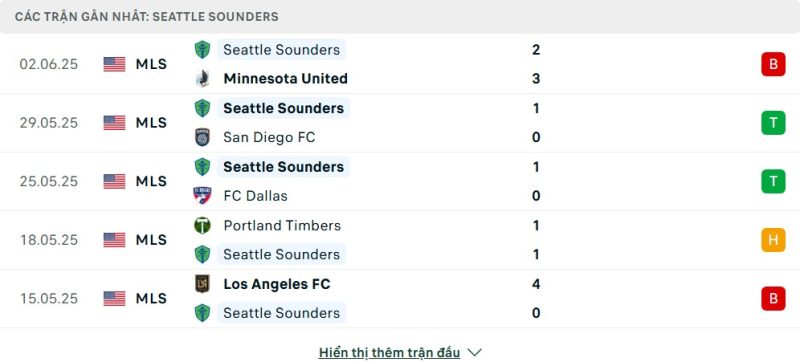The image size is (800, 362).
Task: Click the FC Dallas team crest
Action: (203, 196)
